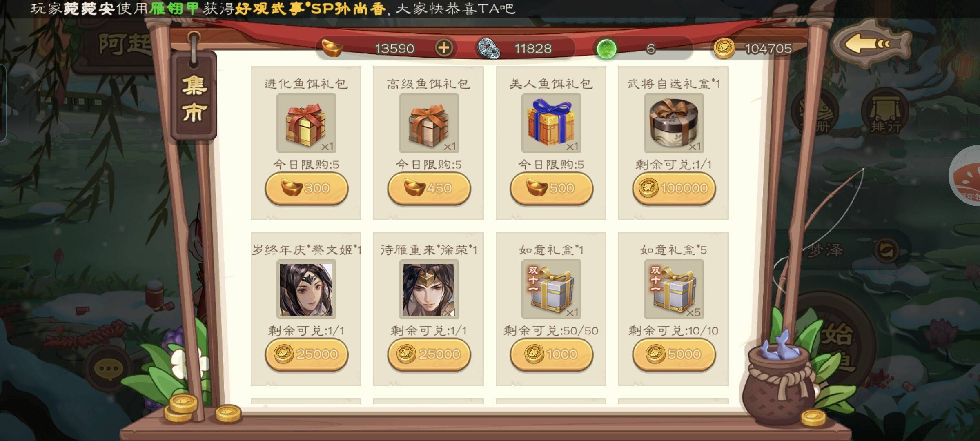Redeem 武将自选礼盒 for 100000 fish coins
980x441 pixels.
coord(674,188)
